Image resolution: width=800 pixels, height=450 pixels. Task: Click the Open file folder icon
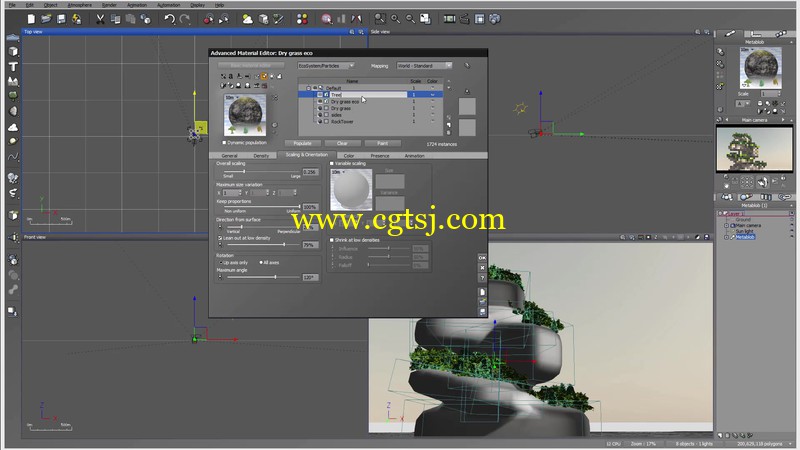(46, 19)
